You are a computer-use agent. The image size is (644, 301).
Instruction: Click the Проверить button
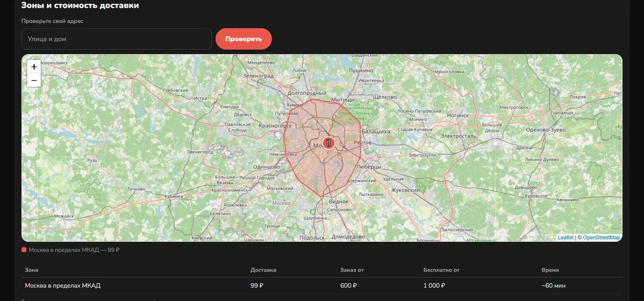coord(244,39)
